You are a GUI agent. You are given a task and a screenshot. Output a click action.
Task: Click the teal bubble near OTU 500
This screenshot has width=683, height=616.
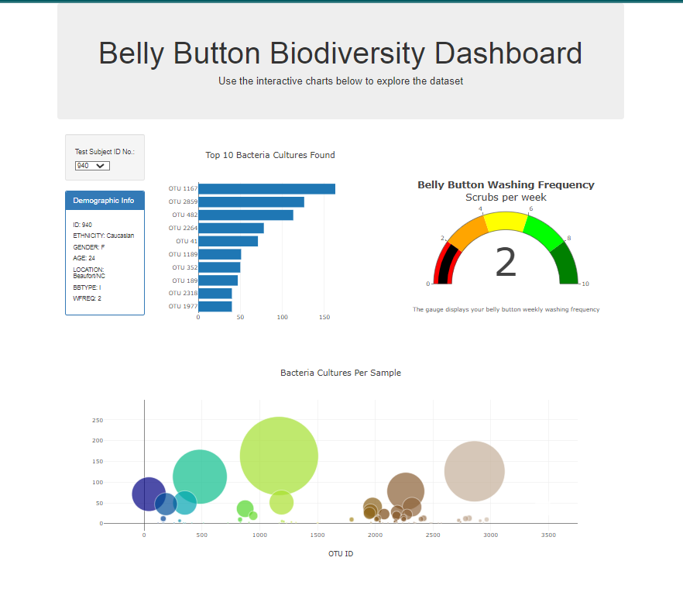point(199,475)
